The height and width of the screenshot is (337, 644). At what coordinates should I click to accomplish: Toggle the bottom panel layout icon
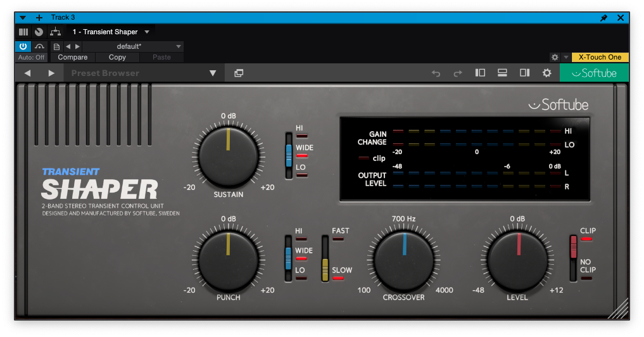coord(502,73)
